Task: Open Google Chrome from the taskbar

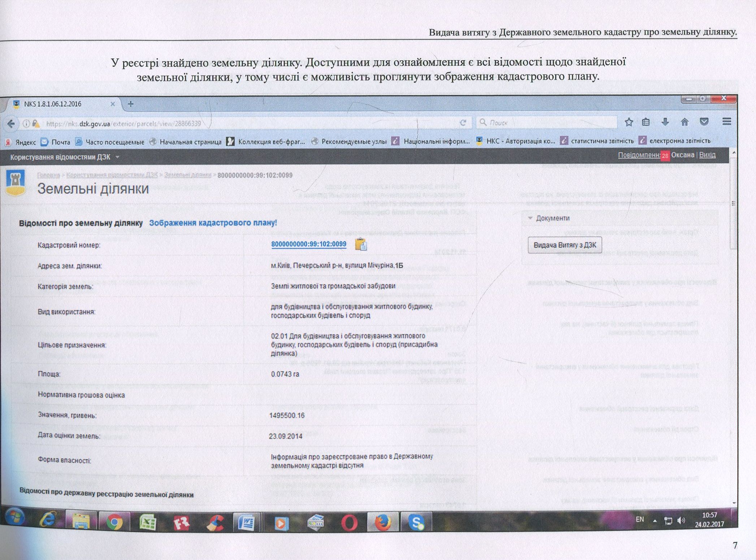Action: [x=114, y=522]
